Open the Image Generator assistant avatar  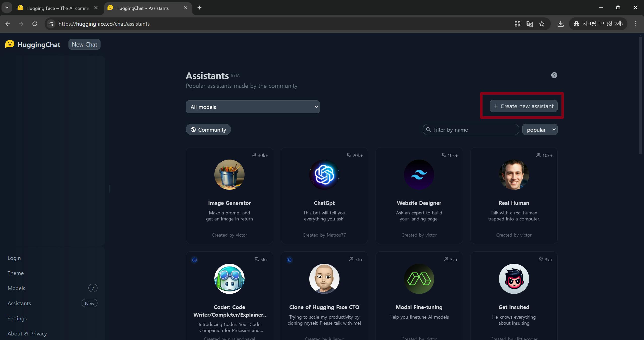click(x=229, y=174)
